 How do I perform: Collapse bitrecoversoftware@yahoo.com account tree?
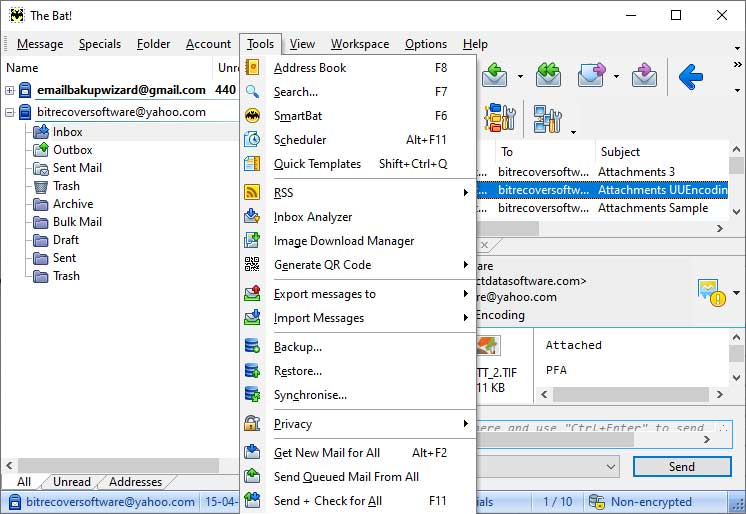10,113
